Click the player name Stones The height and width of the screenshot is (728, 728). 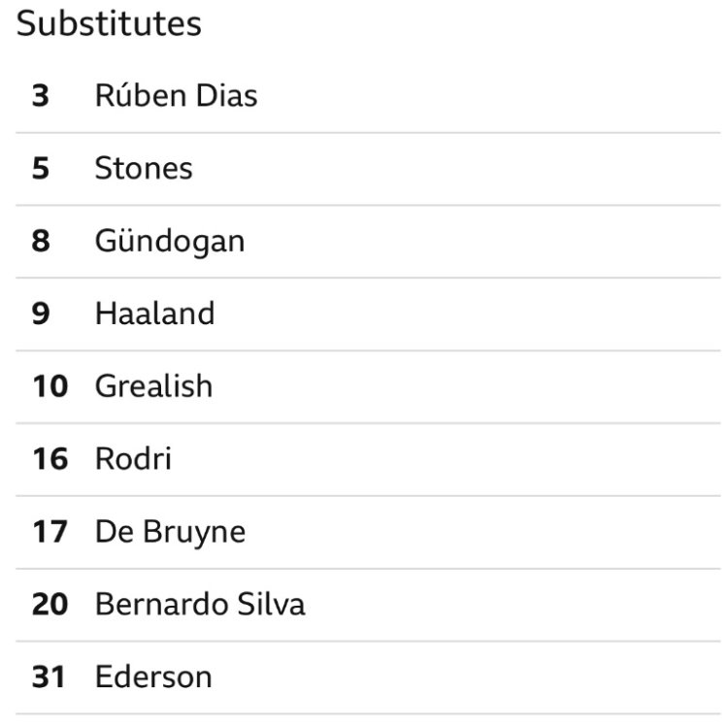pos(144,169)
